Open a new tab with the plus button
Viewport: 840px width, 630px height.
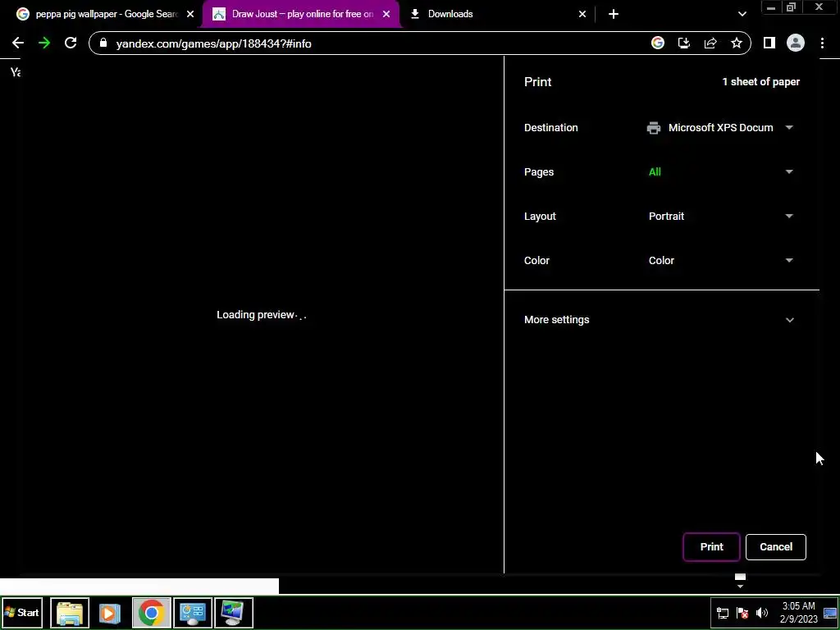click(x=614, y=15)
